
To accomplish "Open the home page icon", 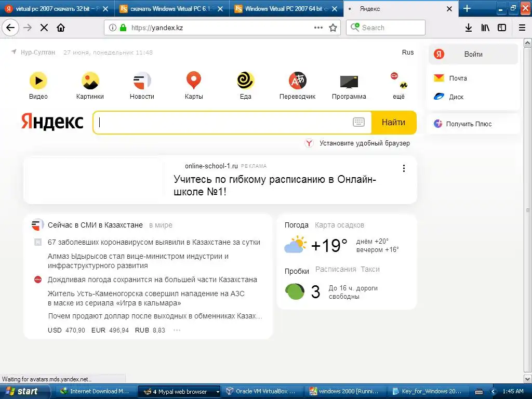I will point(61,28).
